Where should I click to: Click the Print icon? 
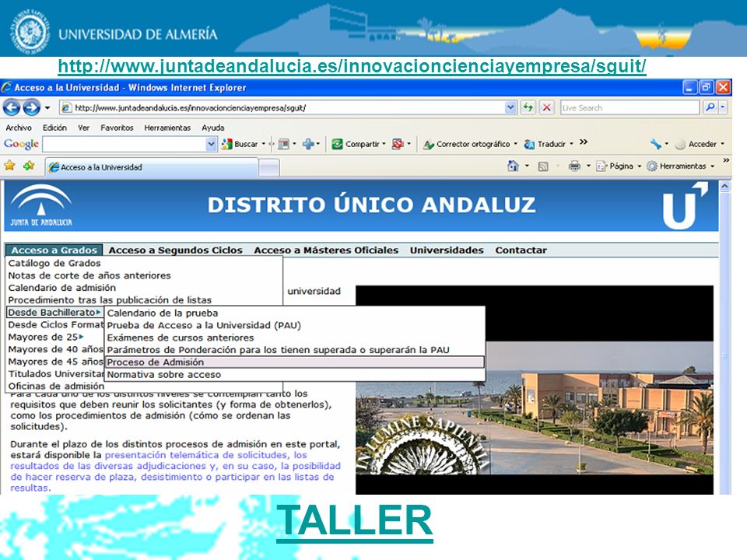pos(574,166)
